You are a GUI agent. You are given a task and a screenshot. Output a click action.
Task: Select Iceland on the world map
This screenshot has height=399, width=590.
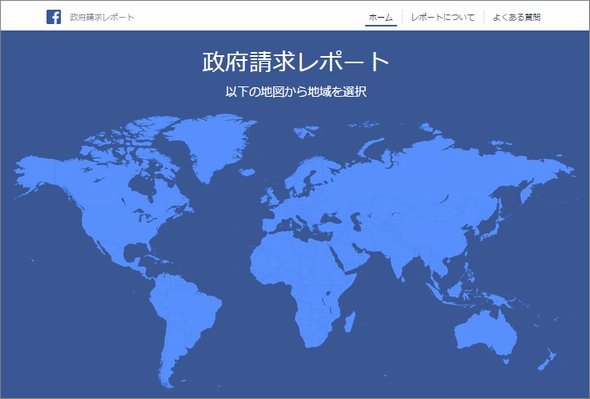coord(247,172)
